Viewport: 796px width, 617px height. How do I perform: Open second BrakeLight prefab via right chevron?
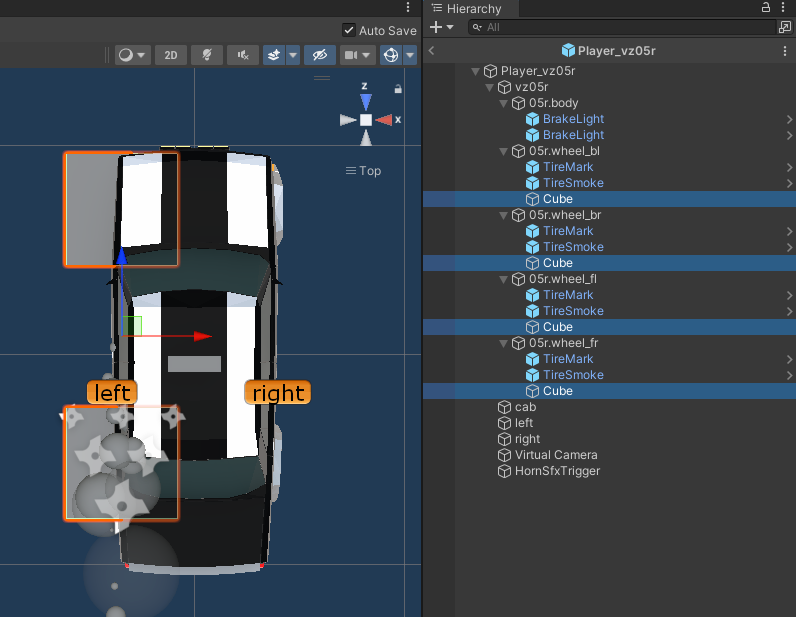(x=789, y=135)
